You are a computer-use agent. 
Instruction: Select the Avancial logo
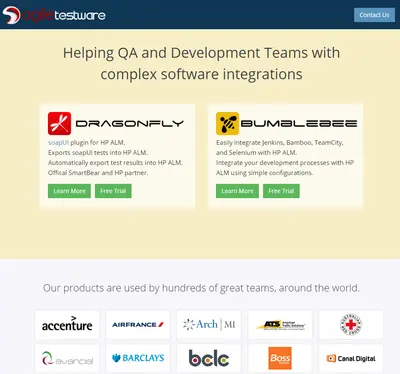click(67, 359)
